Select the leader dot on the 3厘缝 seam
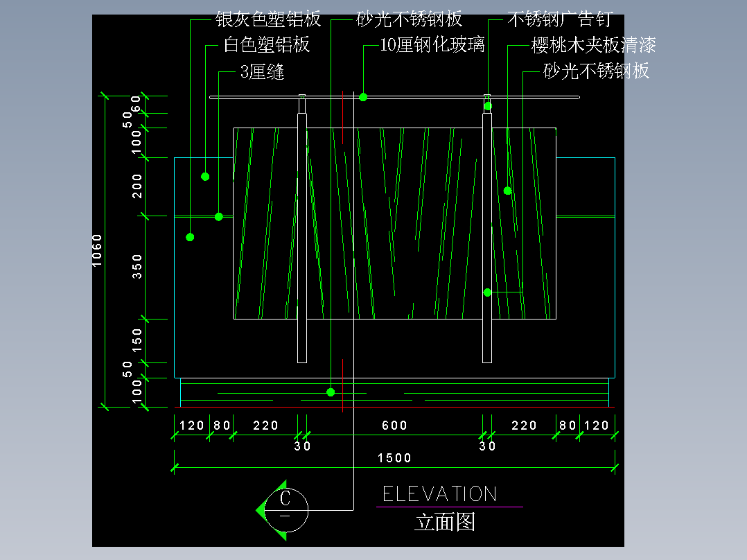 tap(219, 217)
